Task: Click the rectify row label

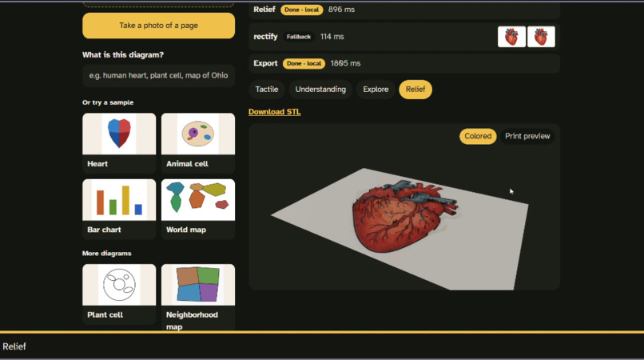Action: tap(265, 37)
